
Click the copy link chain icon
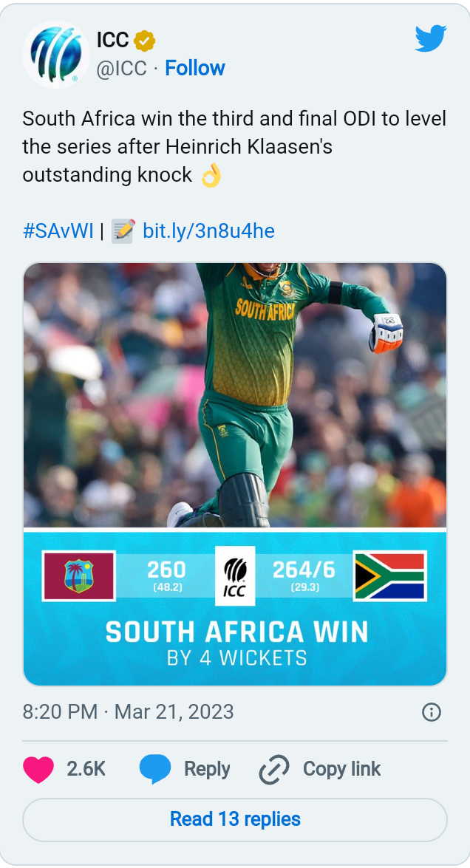pyautogui.click(x=274, y=770)
